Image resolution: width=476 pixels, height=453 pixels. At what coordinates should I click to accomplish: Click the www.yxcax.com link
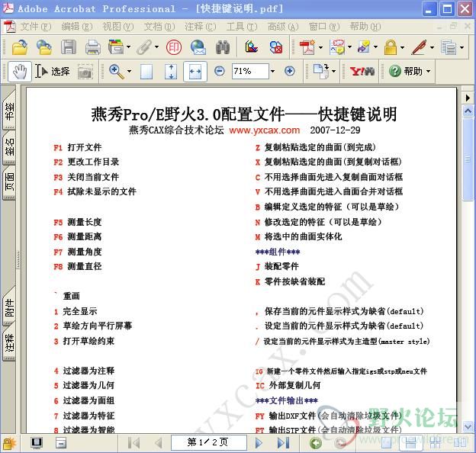tap(265, 130)
